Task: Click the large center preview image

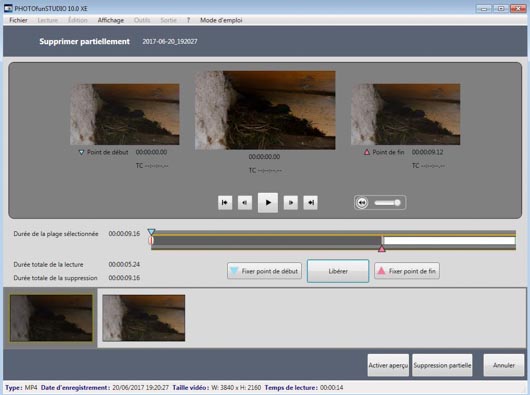Action: (x=265, y=110)
